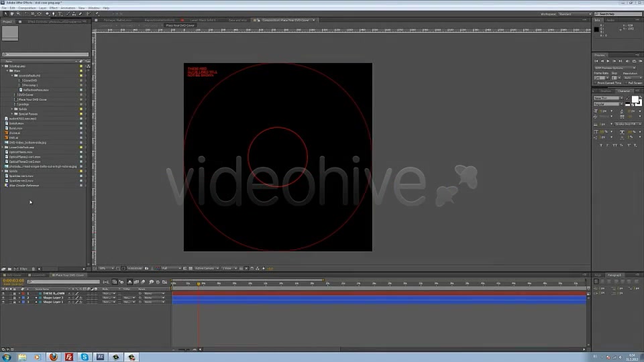Select Place Your DVD Cover project item
This screenshot has height=362, width=644.
(32, 99)
